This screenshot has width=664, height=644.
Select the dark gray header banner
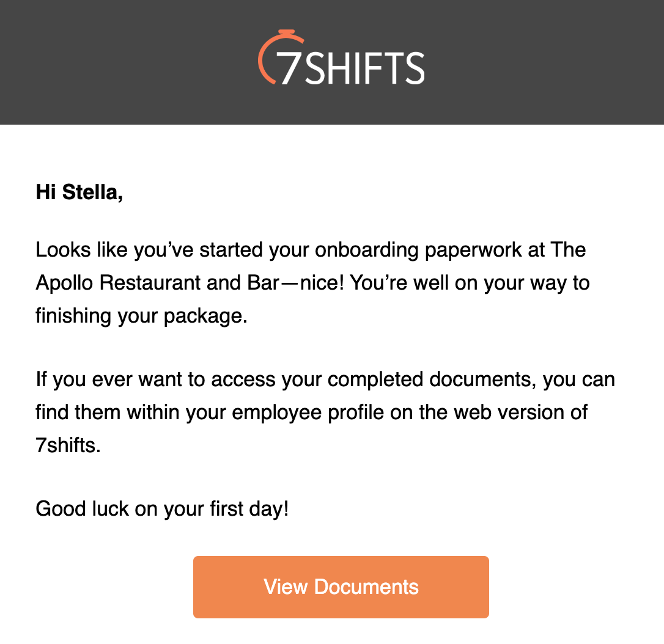[332, 62]
